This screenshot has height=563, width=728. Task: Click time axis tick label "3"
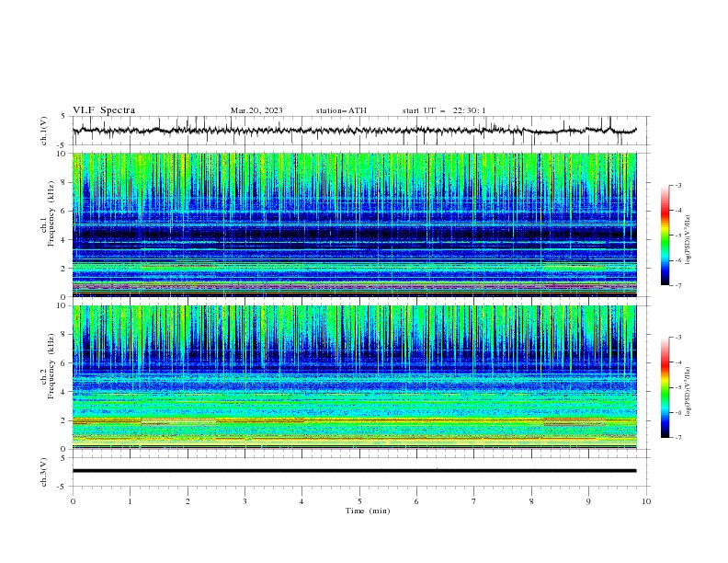click(245, 501)
